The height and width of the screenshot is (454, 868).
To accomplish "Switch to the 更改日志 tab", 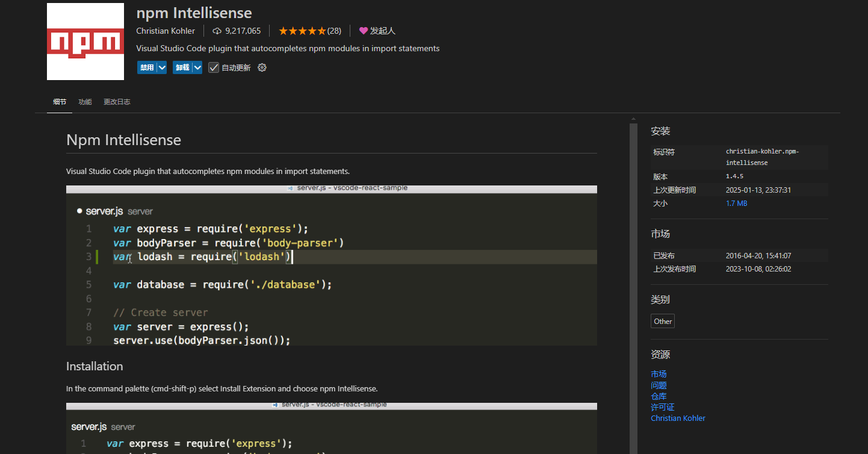I will click(x=117, y=102).
